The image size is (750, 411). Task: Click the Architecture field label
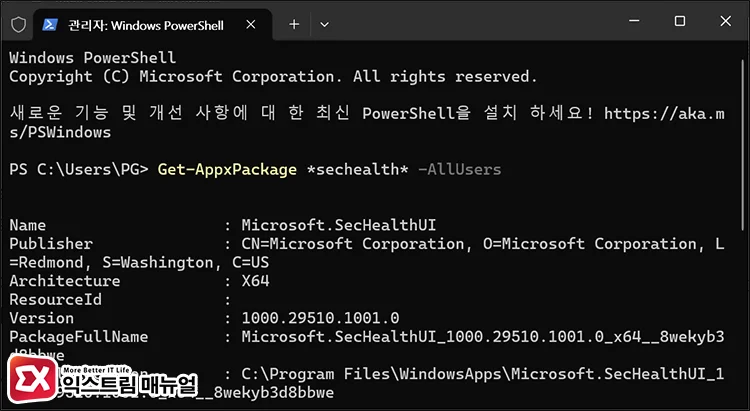click(65, 281)
